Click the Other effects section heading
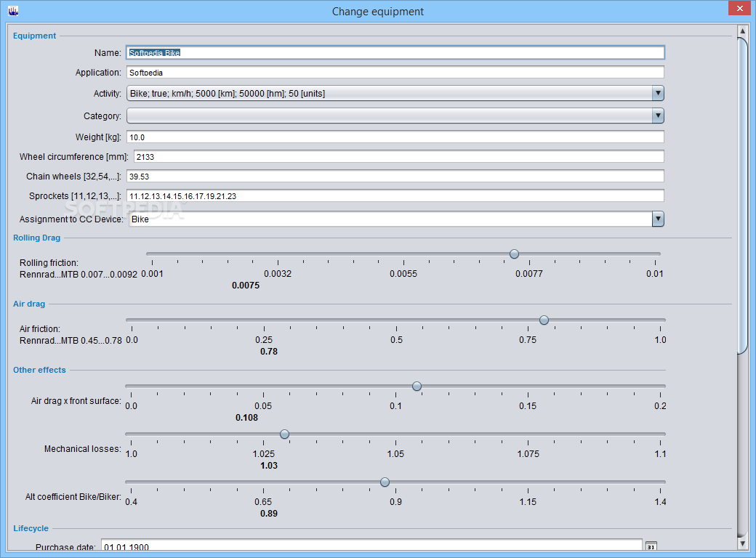 39,370
